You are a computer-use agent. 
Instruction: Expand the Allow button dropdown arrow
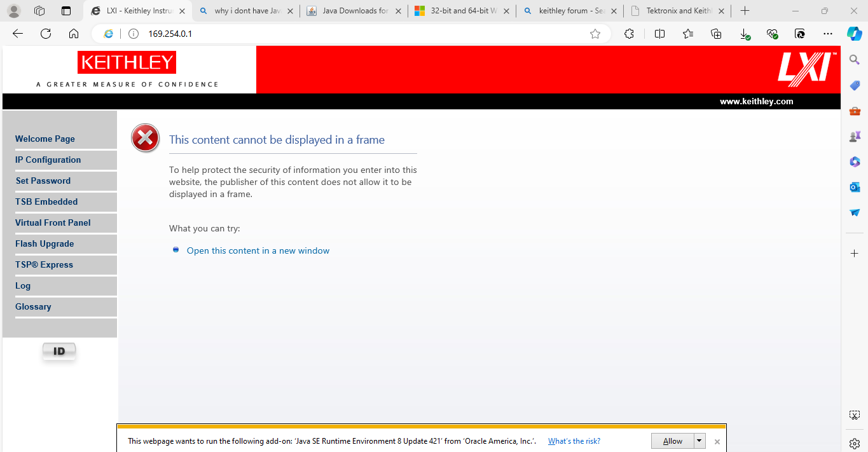[x=699, y=441]
